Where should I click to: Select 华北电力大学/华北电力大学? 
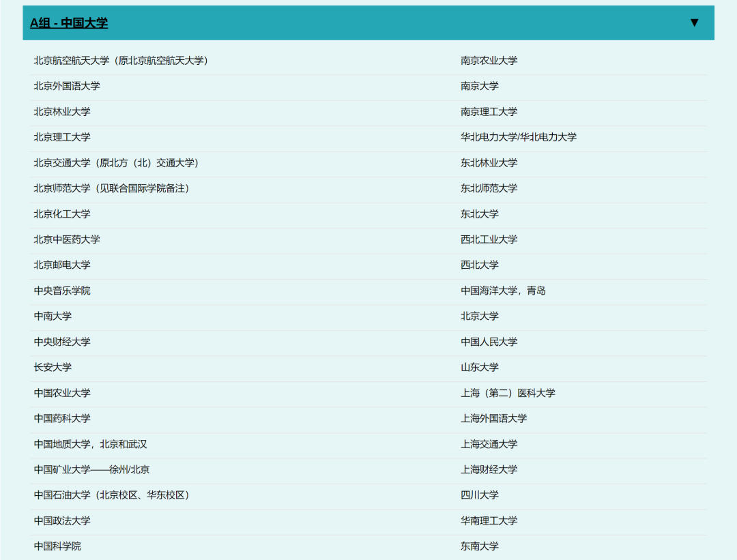(x=519, y=137)
